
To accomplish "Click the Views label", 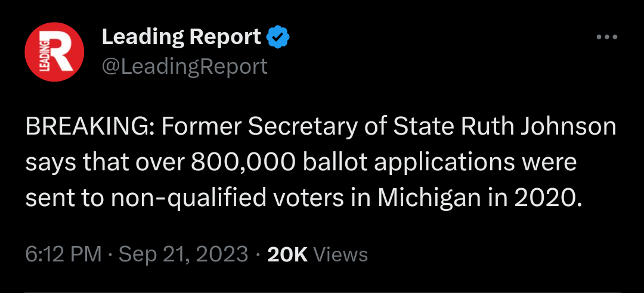I will pyautogui.click(x=340, y=255).
